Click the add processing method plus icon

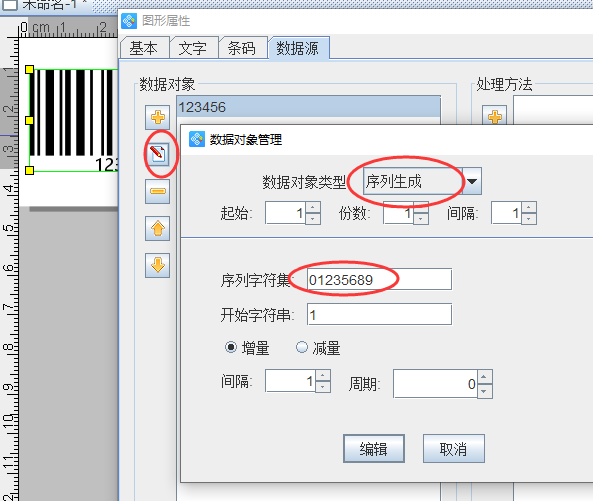click(495, 116)
